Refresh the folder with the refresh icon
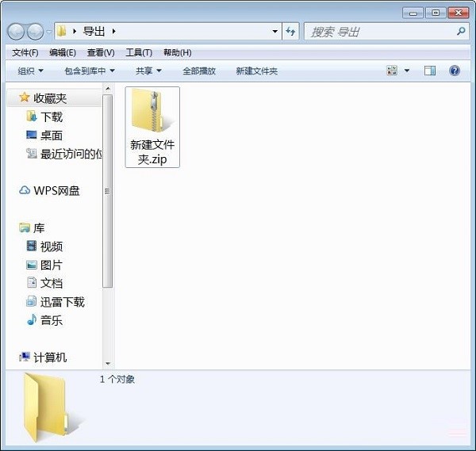Screen dimensions: 476x451 (x=290, y=31)
